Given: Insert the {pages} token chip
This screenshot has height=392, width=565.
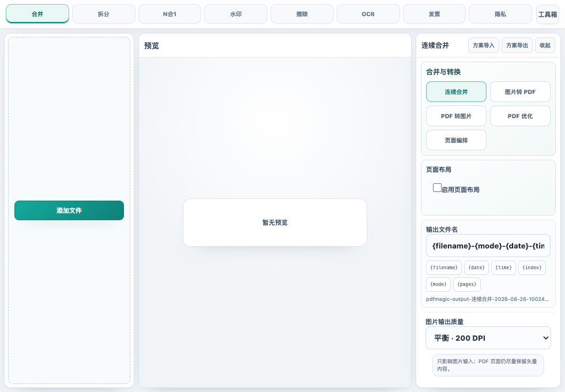Looking at the screenshot, I should coord(467,284).
